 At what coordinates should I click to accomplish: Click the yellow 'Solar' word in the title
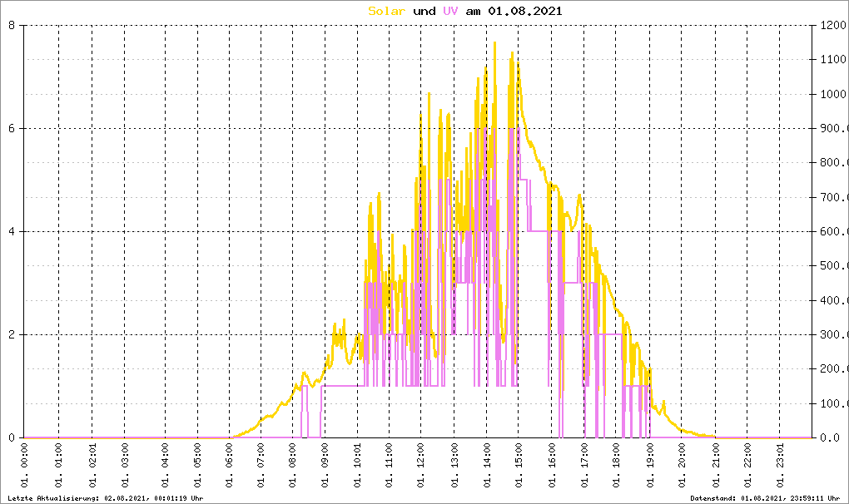[386, 11]
